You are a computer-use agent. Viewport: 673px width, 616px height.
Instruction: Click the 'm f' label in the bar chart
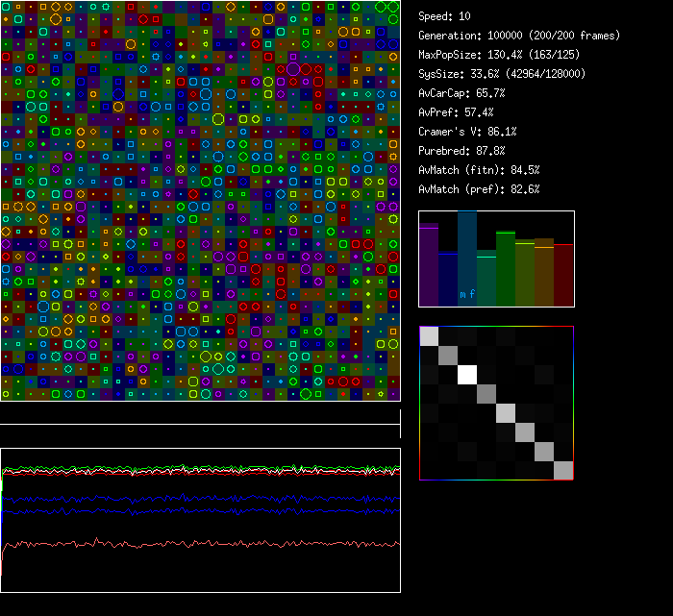pyautogui.click(x=467, y=294)
